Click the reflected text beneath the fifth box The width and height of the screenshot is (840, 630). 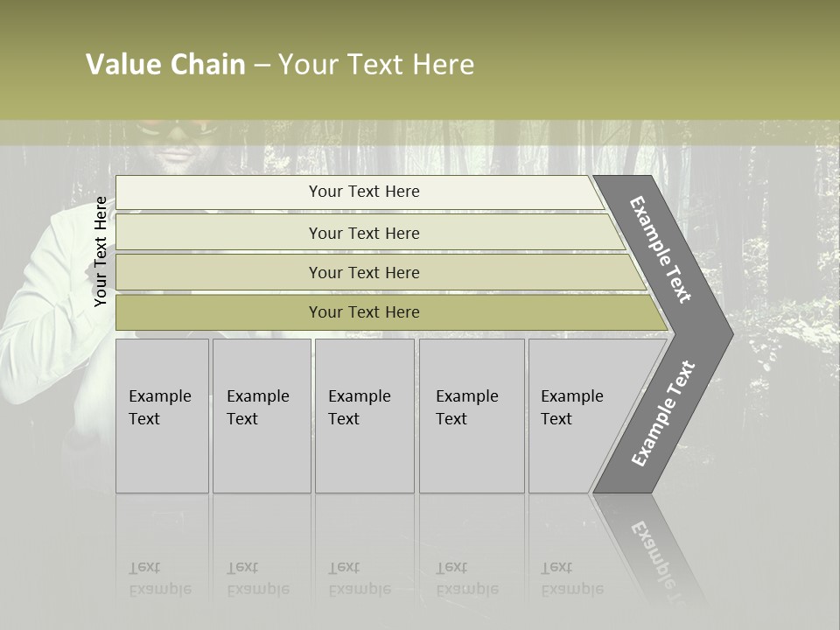571,578
